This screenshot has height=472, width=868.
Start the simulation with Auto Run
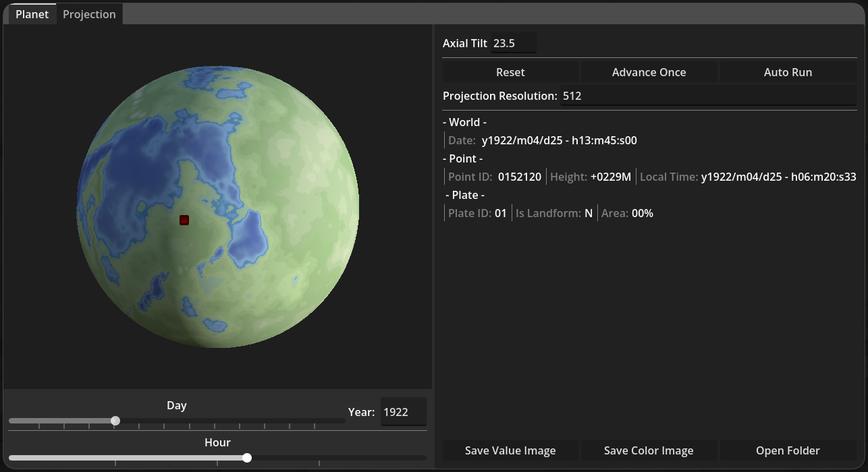pyautogui.click(x=788, y=72)
